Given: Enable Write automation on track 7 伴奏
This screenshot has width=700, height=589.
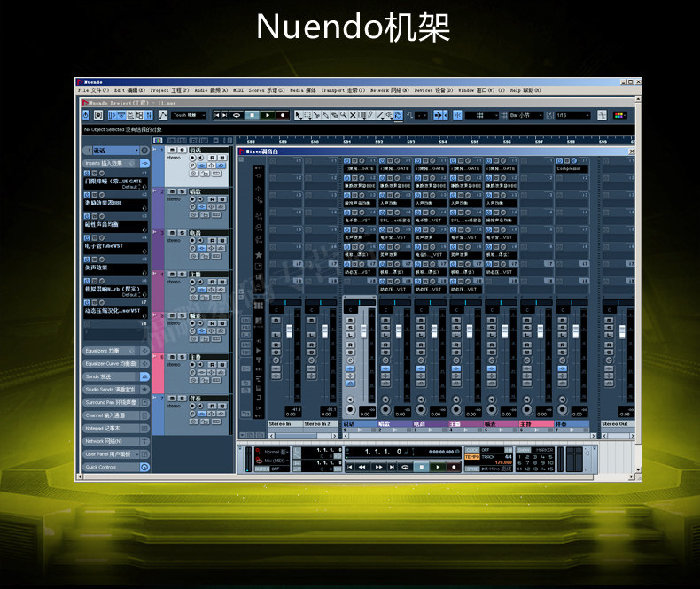Looking at the screenshot, I should 222,406.
